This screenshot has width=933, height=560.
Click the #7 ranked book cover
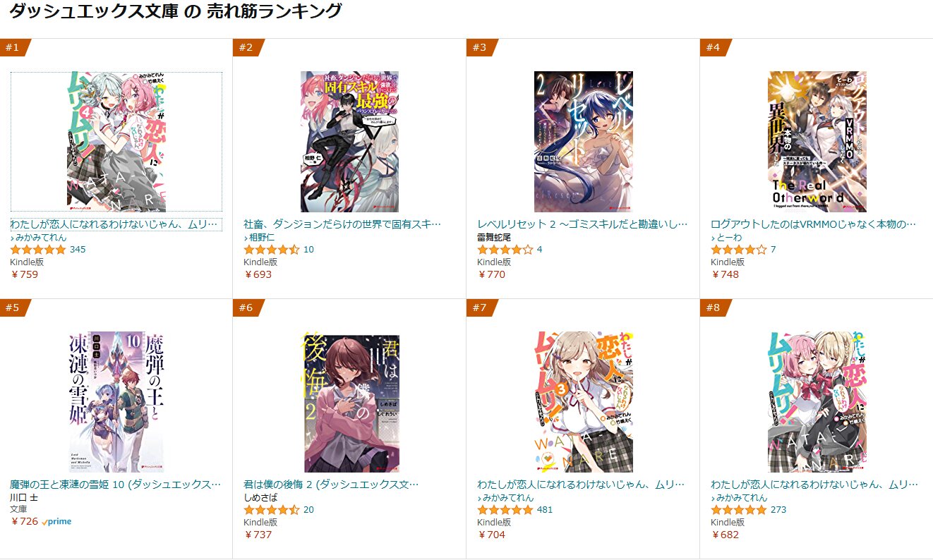click(583, 402)
